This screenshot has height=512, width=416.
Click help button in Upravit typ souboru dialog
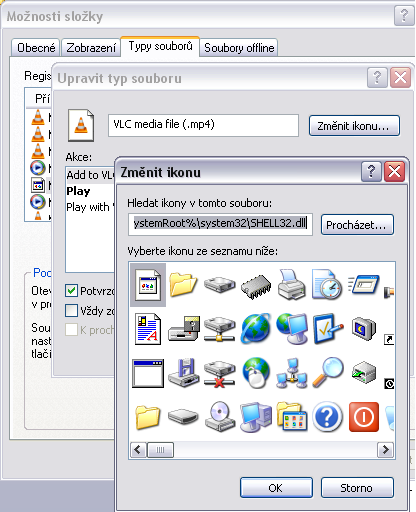(377, 78)
